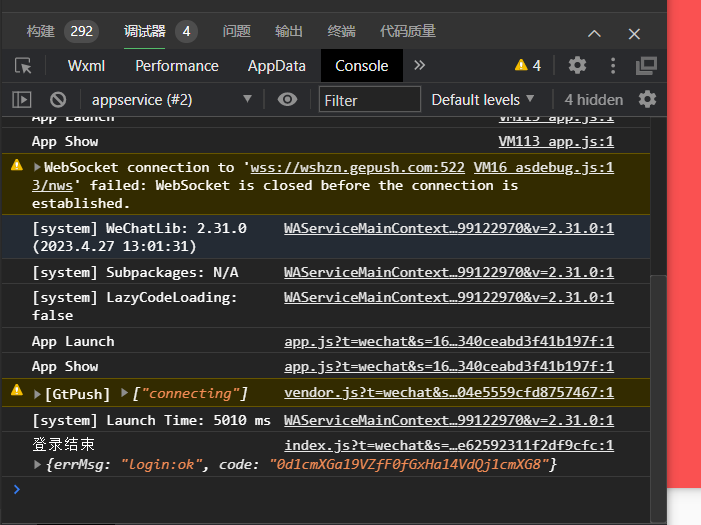Open console settings gear beside hidden count
This screenshot has width=701, height=525.
tap(647, 99)
